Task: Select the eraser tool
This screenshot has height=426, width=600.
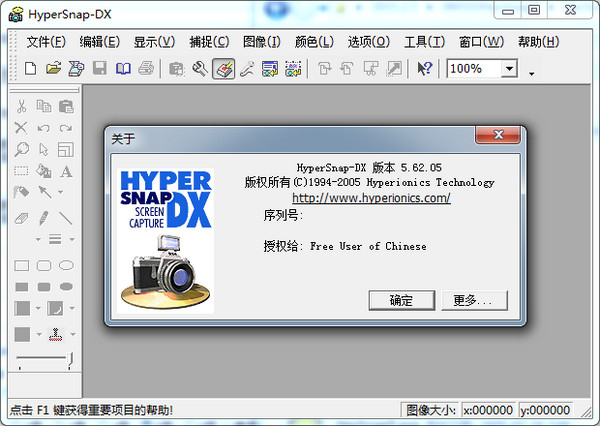Action: click(x=21, y=217)
